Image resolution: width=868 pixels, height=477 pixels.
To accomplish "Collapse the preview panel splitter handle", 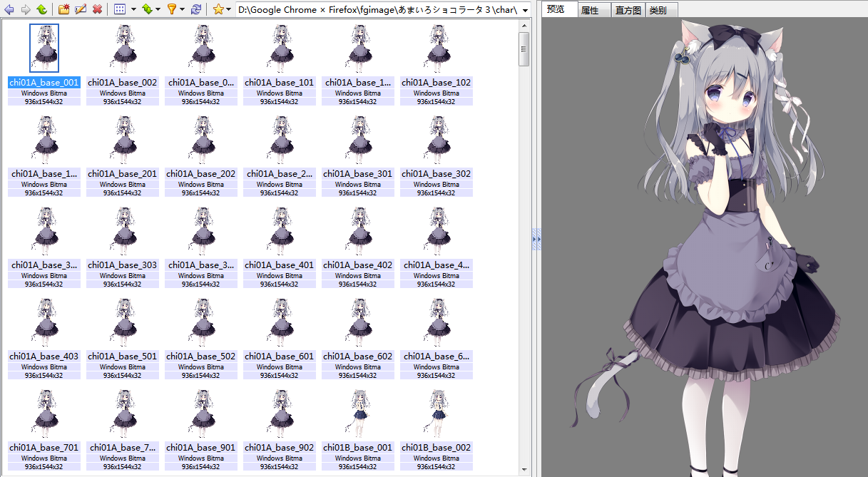I will click(536, 239).
